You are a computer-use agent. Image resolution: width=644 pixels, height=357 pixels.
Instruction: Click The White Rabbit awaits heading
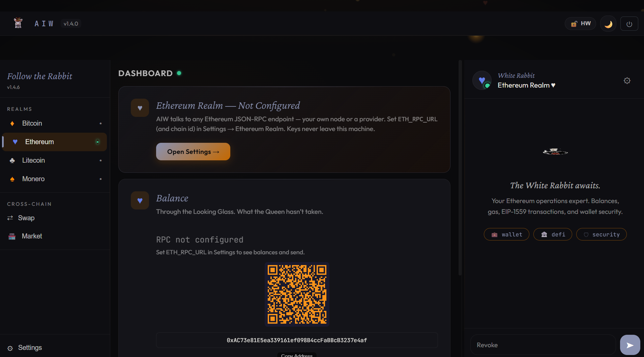(x=555, y=185)
